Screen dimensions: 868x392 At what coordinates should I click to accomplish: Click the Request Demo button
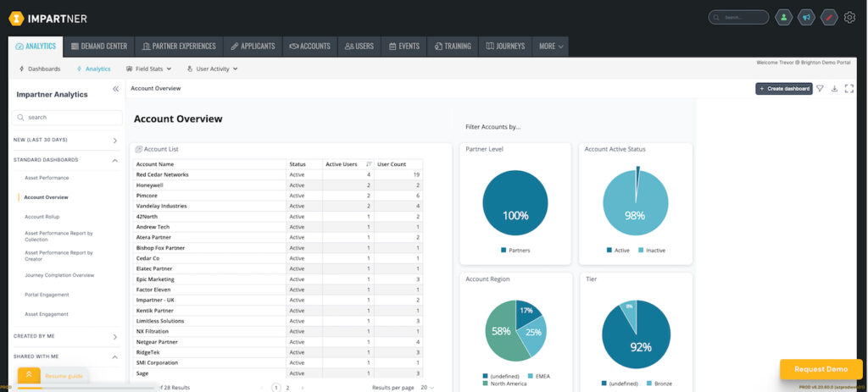pyautogui.click(x=821, y=369)
